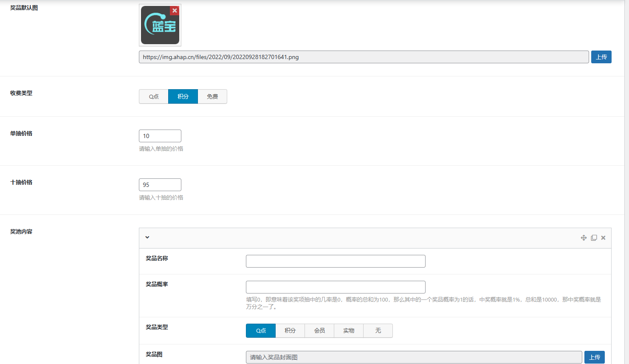This screenshot has height=364, width=629.
Task: Click the 奖品名称 text field
Action: click(x=336, y=261)
